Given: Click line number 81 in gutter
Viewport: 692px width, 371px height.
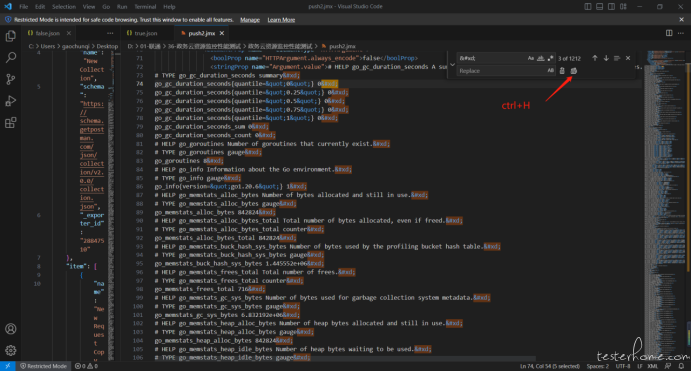Looking at the screenshot, I should (x=139, y=144).
